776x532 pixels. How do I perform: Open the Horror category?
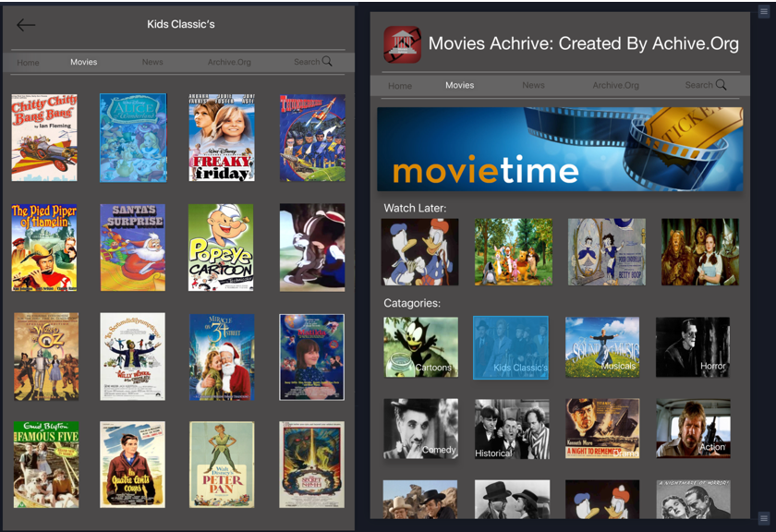coord(693,347)
